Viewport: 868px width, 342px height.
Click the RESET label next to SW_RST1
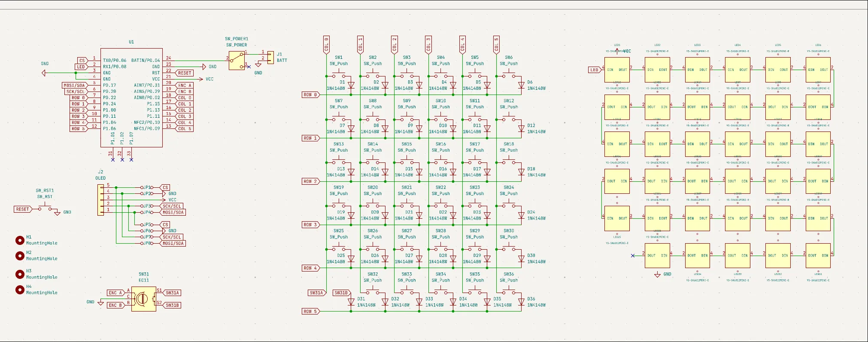pyautogui.click(x=23, y=209)
